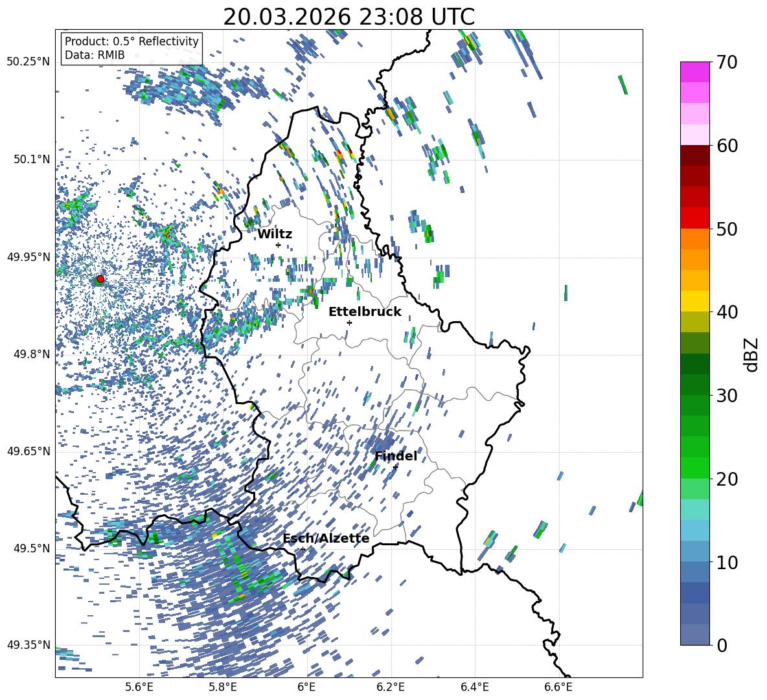Click the dBZ colorbar axis label

coord(752,354)
